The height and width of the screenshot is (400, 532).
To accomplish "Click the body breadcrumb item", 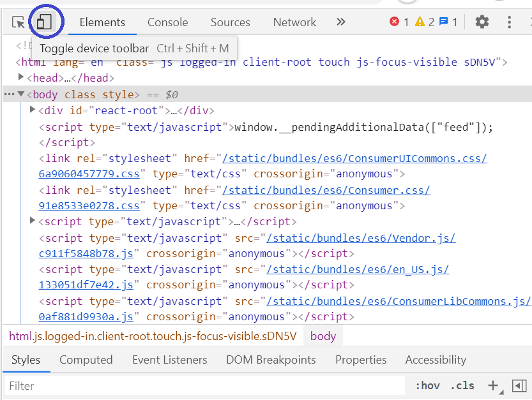I will click(x=323, y=336).
